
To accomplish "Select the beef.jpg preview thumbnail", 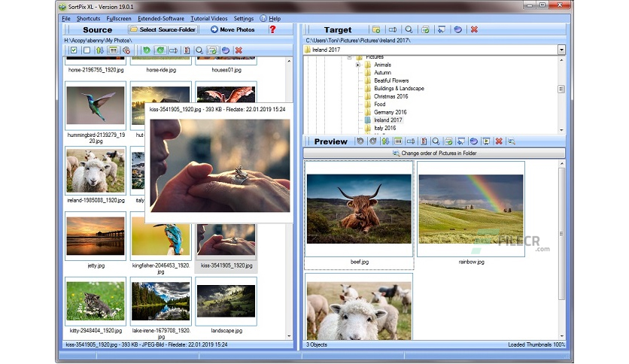I will point(359,209).
